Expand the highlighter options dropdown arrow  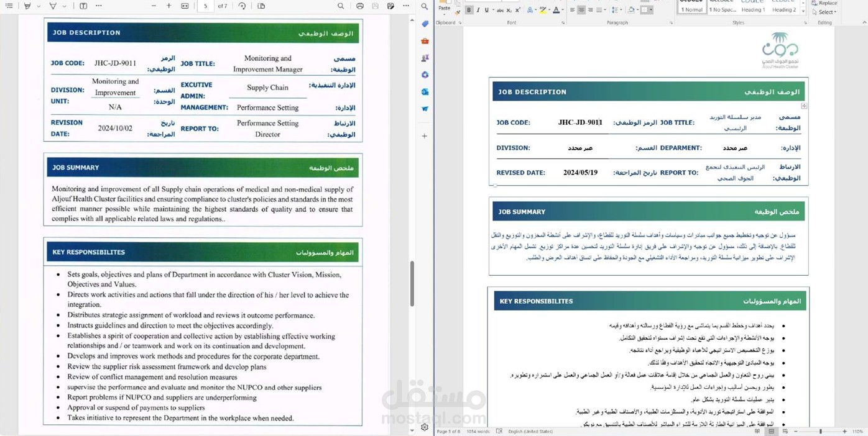38,6
